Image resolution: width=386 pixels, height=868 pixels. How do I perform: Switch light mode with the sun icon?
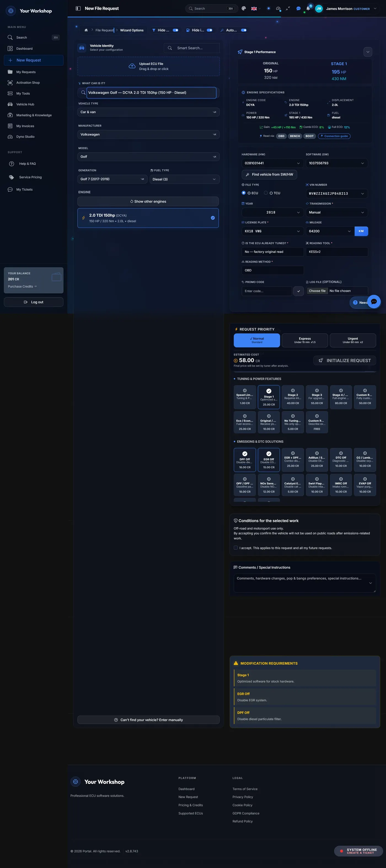tap(268, 9)
